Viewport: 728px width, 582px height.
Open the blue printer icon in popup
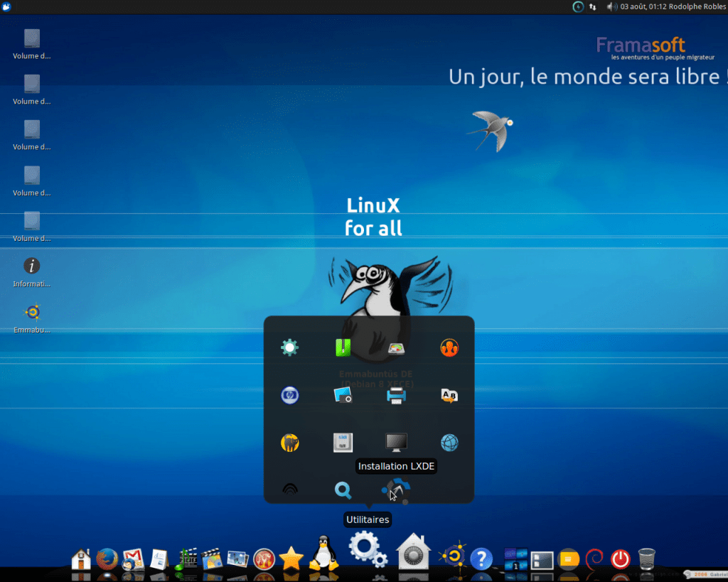(396, 396)
